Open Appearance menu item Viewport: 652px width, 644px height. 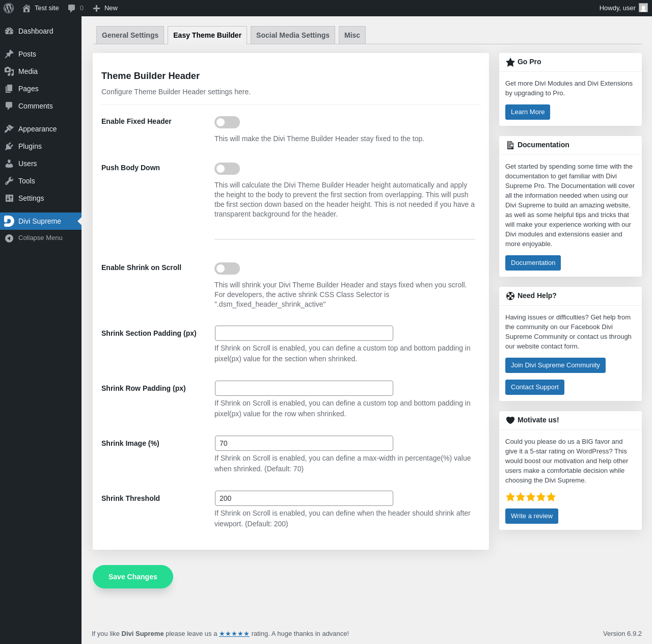pos(41,129)
